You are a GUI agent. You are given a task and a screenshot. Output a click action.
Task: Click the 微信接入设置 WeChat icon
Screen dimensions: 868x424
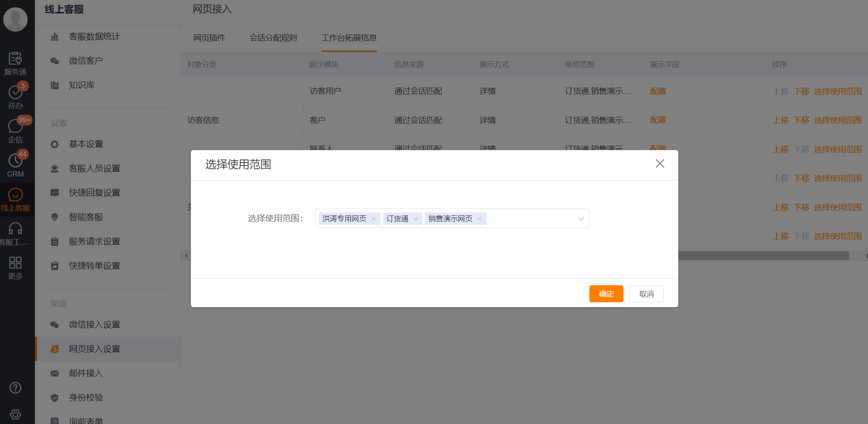54,325
